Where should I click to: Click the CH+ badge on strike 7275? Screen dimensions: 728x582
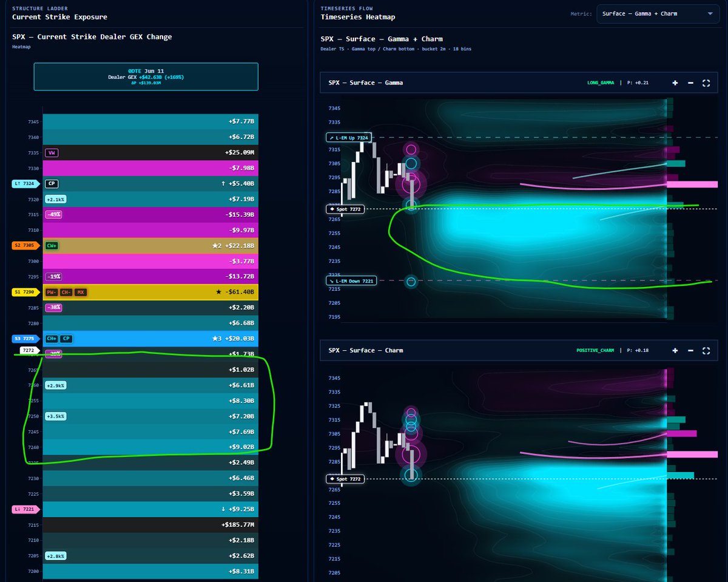(x=52, y=339)
